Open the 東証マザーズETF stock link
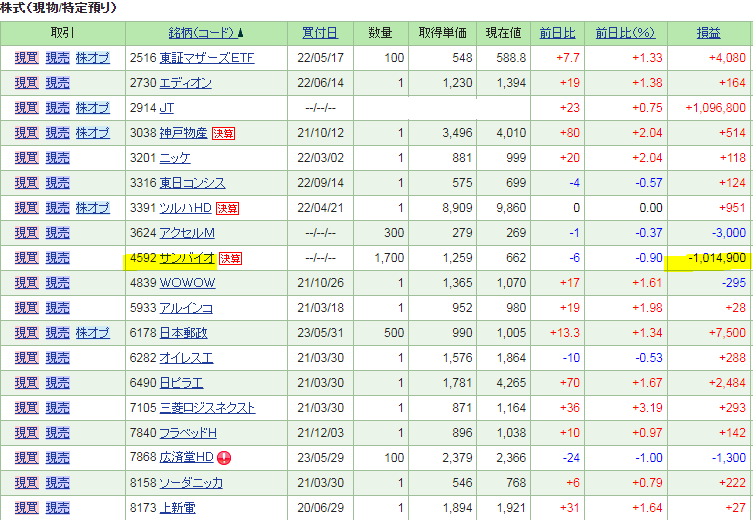This screenshot has width=753, height=520. (x=207, y=58)
